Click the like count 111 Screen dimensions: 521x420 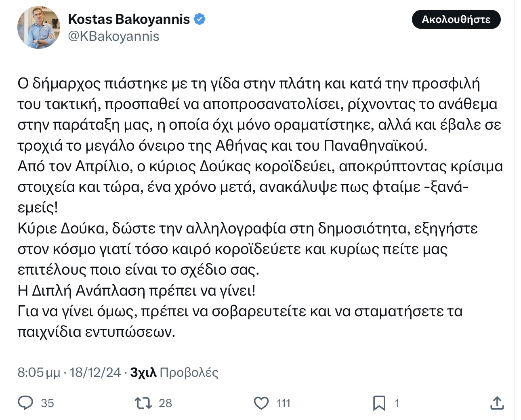pos(284,403)
